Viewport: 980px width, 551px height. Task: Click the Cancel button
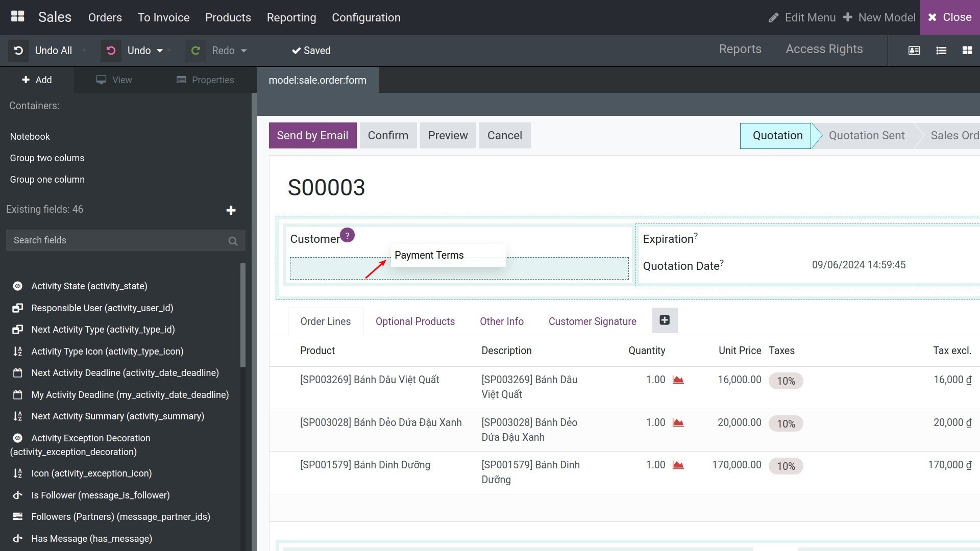click(504, 136)
